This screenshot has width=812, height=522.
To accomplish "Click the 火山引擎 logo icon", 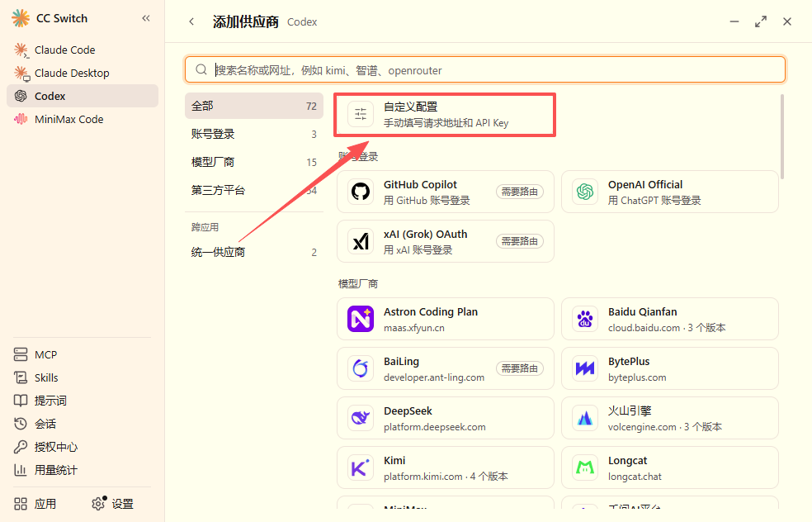I will 585,418.
